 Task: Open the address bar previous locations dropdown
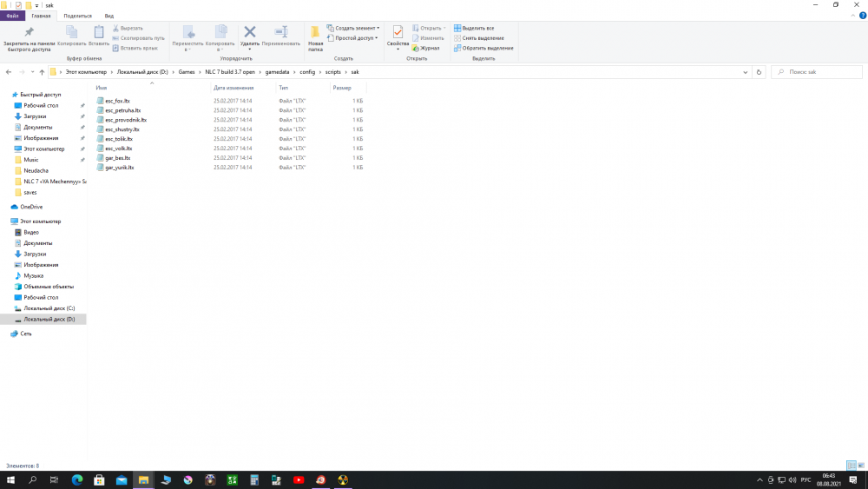pyautogui.click(x=746, y=72)
